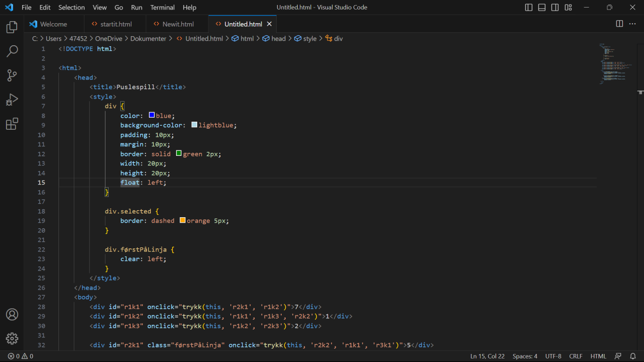Toggle the secondary side bar layout button
The image size is (644, 362).
click(x=555, y=8)
